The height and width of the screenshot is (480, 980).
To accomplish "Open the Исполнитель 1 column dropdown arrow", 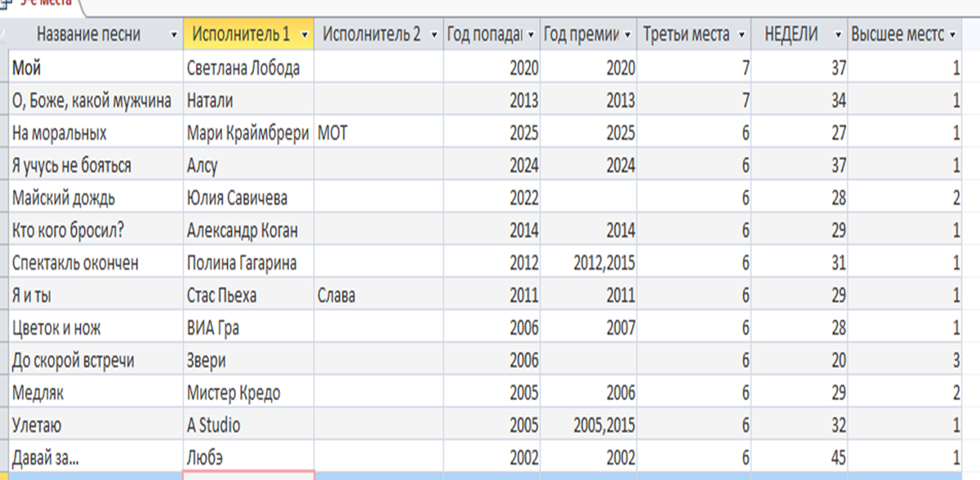I will coord(305,35).
